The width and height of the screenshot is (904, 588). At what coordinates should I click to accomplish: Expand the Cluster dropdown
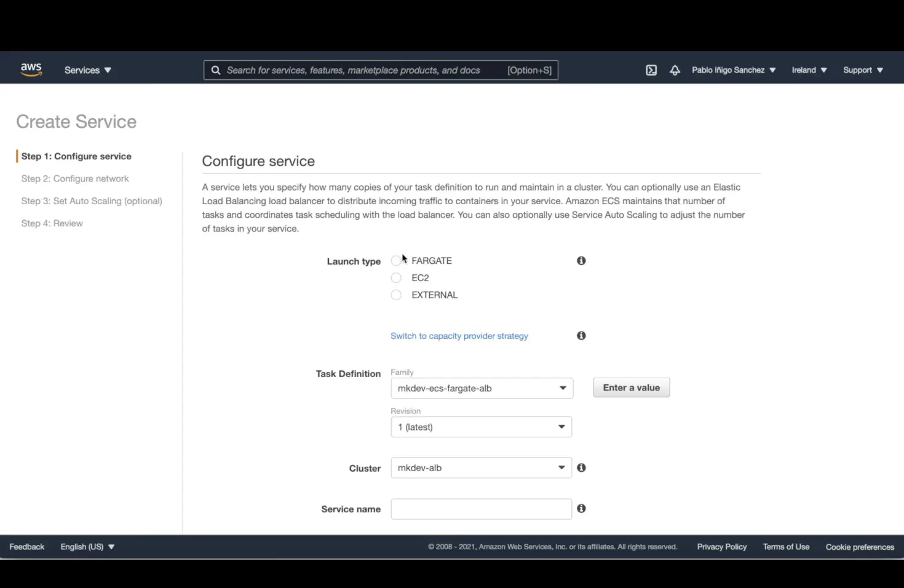point(482,468)
